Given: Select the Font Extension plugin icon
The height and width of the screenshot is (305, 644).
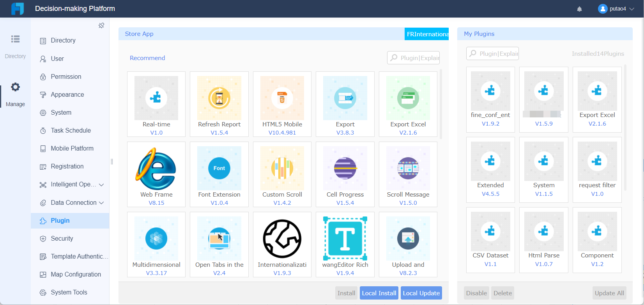Looking at the screenshot, I should (x=219, y=168).
